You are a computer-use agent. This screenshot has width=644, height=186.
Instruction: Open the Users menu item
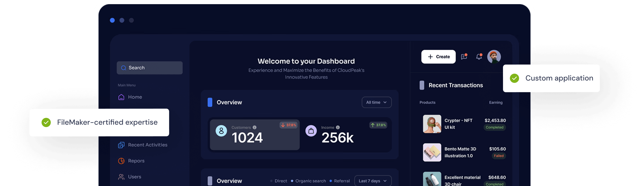(x=130, y=177)
